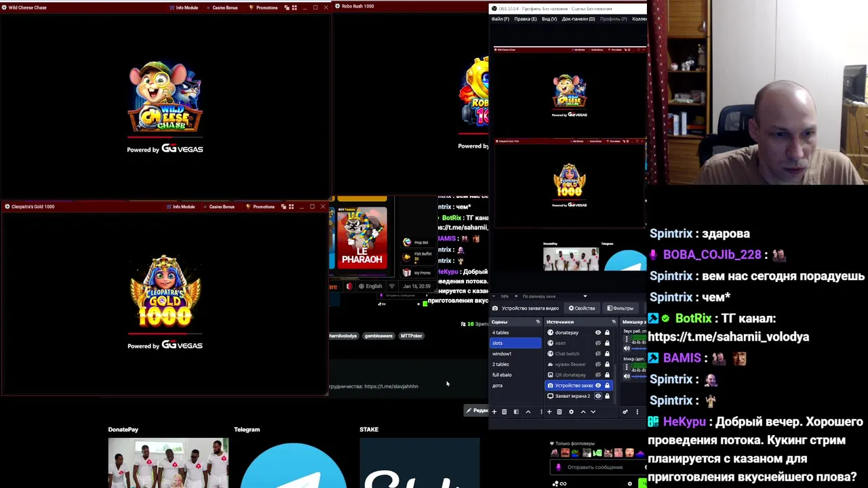This screenshot has width=868, height=488.
Task: Select the 2 tables scene
Action: click(x=515, y=364)
